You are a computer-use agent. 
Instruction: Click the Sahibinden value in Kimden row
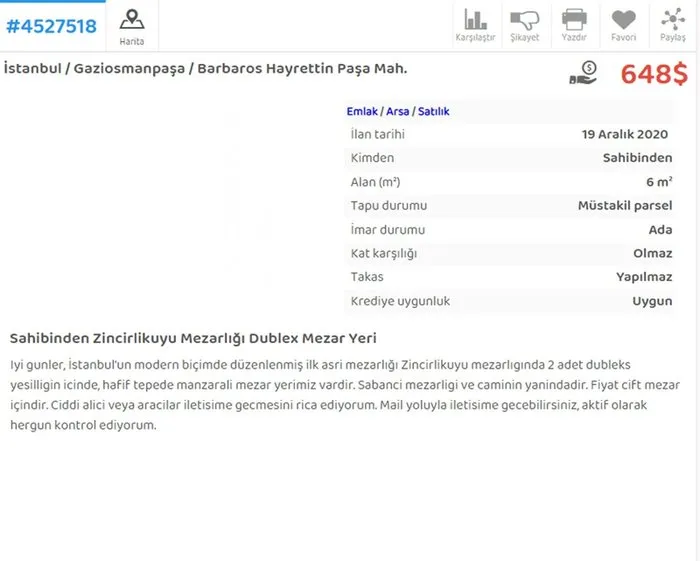click(637, 158)
